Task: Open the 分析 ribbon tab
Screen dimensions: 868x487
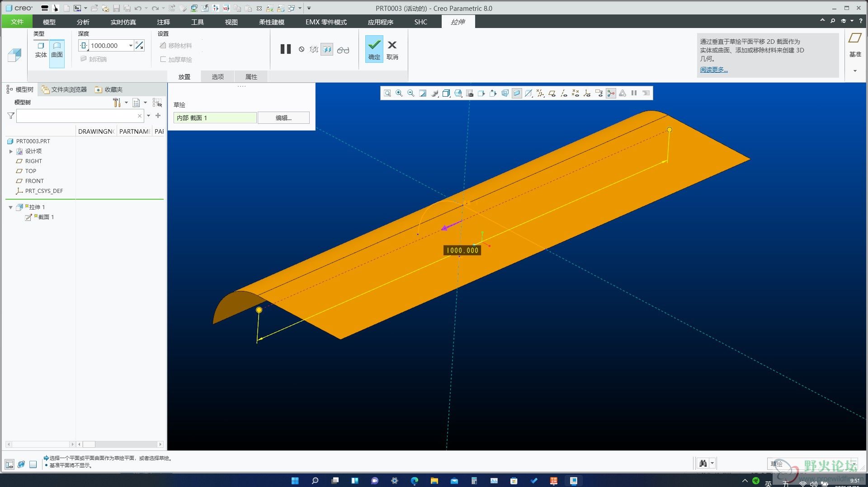Action: click(83, 22)
